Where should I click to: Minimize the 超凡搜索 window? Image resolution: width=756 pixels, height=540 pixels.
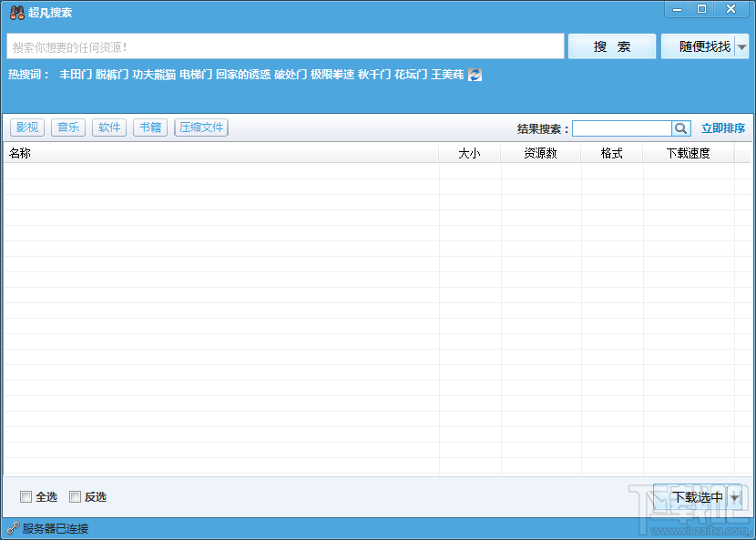pyautogui.click(x=678, y=9)
